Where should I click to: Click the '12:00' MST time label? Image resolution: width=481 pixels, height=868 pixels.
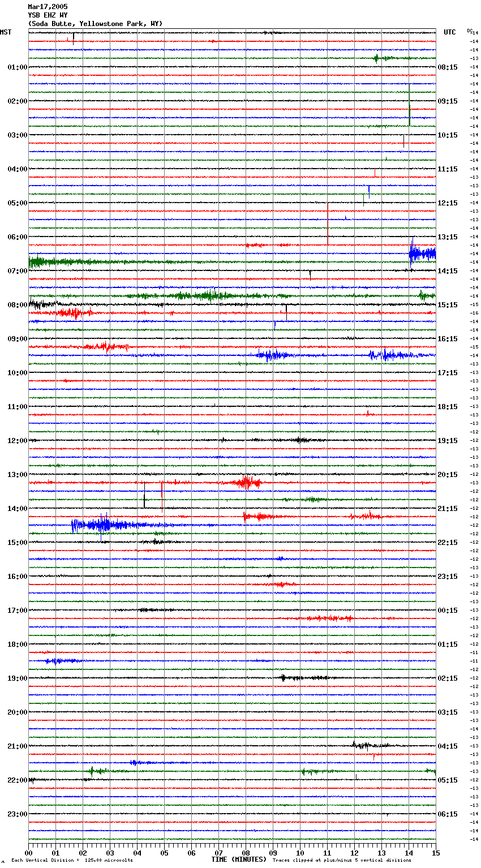17,441
